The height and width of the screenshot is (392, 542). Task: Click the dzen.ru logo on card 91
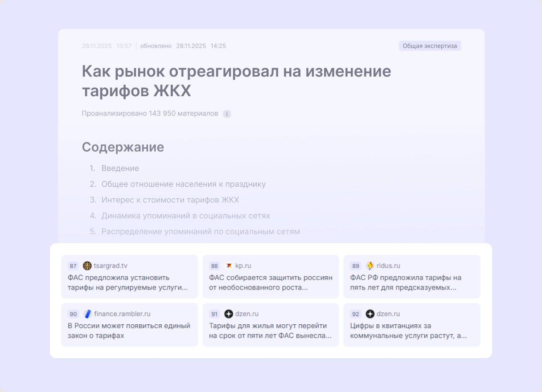(x=229, y=314)
